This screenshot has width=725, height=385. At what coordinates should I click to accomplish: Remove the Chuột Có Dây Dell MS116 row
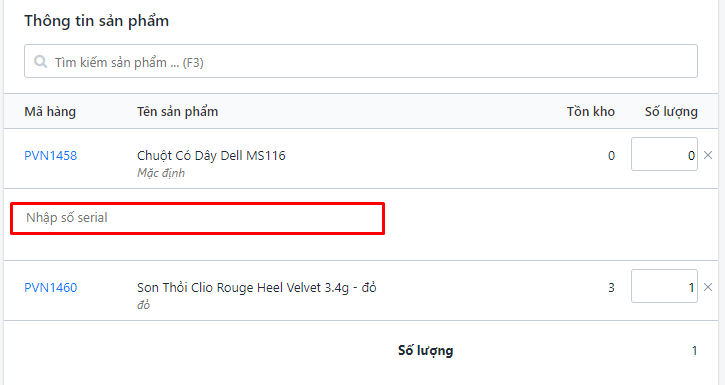click(708, 155)
